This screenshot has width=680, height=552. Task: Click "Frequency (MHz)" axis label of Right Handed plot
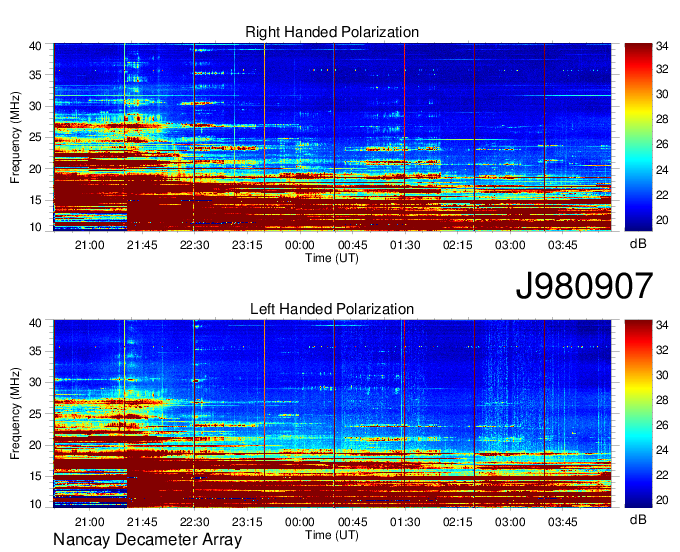tap(15, 137)
